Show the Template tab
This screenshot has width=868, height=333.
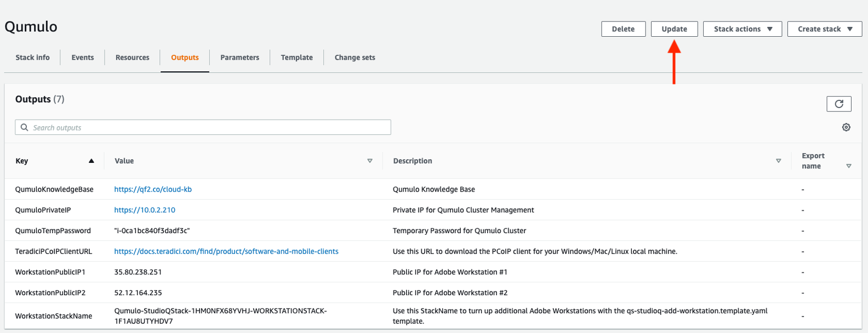pyautogui.click(x=296, y=58)
